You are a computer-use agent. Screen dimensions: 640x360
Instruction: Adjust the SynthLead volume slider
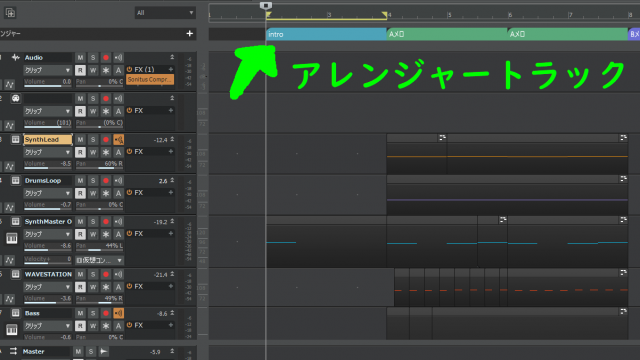point(47,164)
